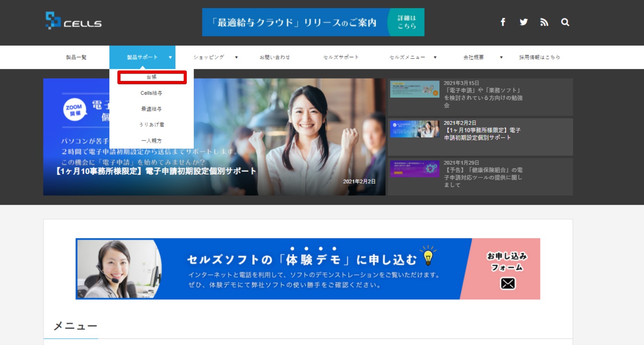Open the January 29 news thumbnail
The height and width of the screenshot is (345, 644).
point(415,169)
